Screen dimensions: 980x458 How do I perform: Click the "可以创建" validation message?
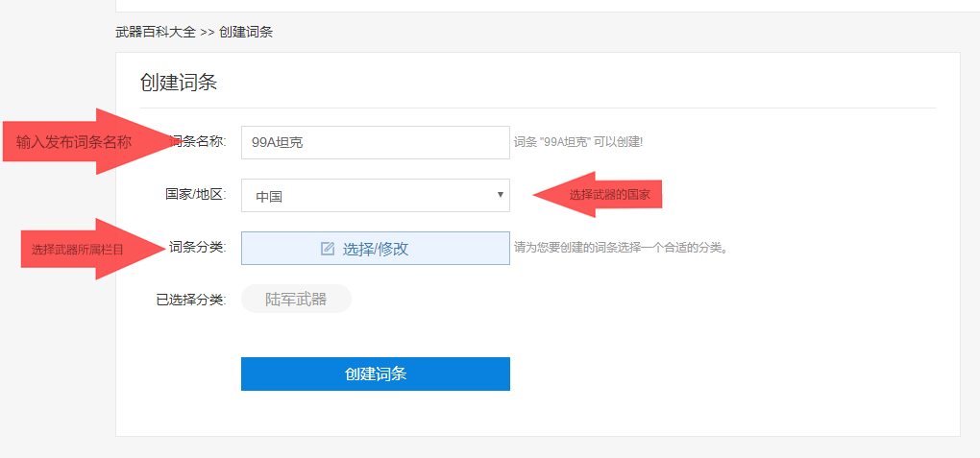[x=577, y=142]
